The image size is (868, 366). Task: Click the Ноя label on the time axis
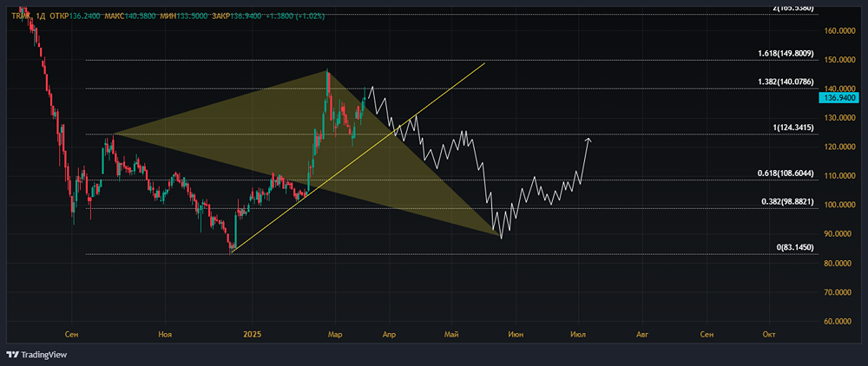164,335
